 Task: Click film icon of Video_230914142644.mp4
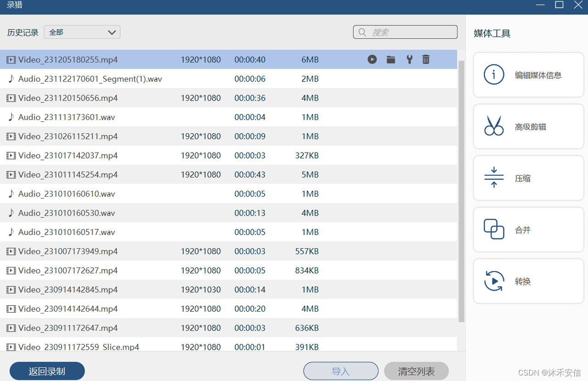[x=11, y=309]
